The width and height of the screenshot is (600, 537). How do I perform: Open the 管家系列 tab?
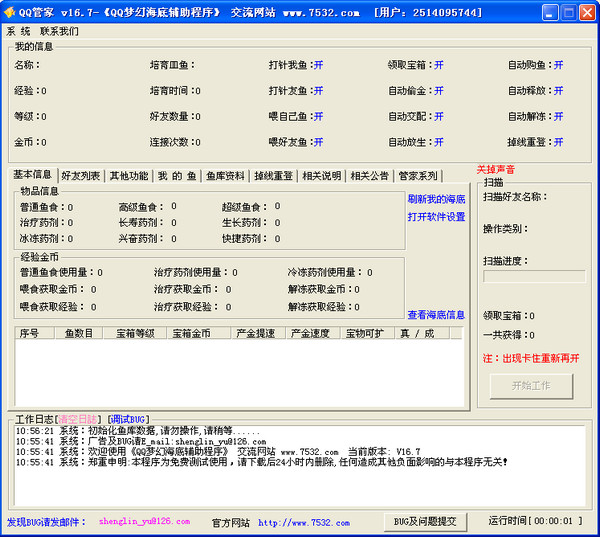point(418,176)
